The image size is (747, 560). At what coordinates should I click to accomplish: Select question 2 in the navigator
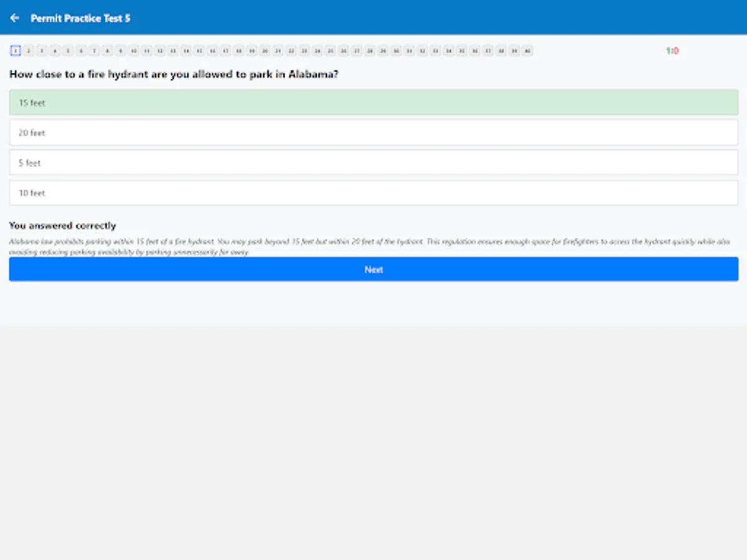pyautogui.click(x=29, y=50)
